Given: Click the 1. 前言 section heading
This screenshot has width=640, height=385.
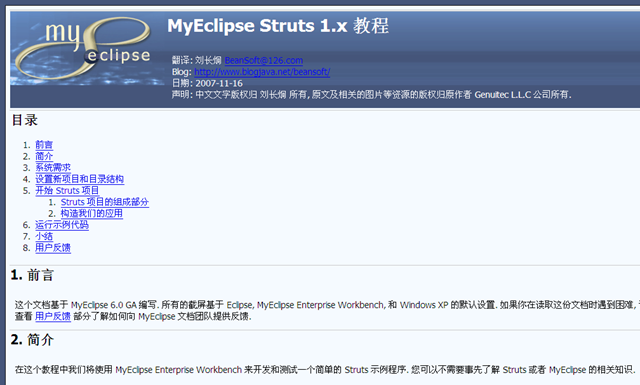Looking at the screenshot, I should pyautogui.click(x=32, y=275).
